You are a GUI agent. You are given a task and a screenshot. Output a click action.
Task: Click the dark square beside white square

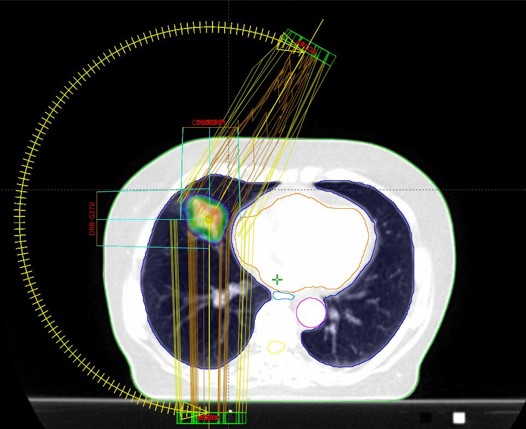point(426,418)
